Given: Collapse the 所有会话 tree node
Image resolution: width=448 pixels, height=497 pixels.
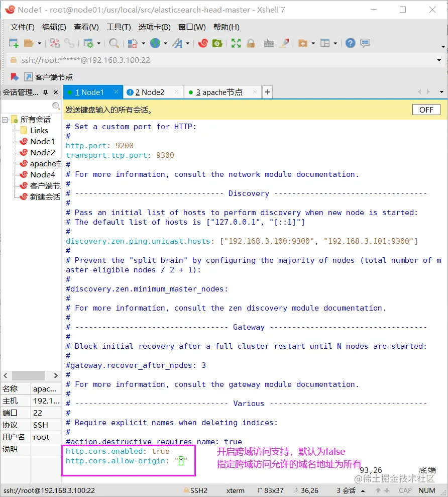Looking at the screenshot, I should click(x=5, y=120).
